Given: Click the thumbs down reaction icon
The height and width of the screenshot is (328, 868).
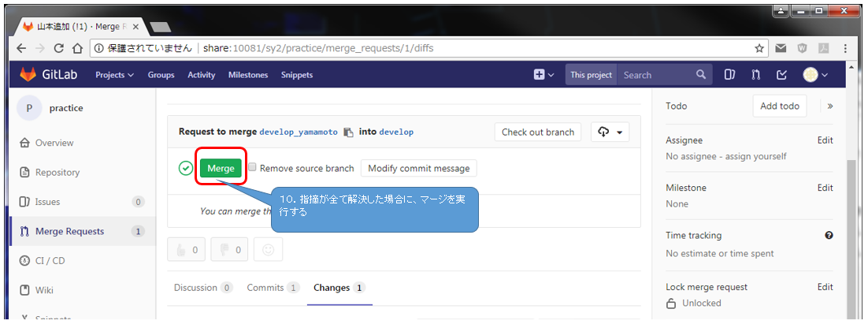Looking at the screenshot, I should point(230,250).
